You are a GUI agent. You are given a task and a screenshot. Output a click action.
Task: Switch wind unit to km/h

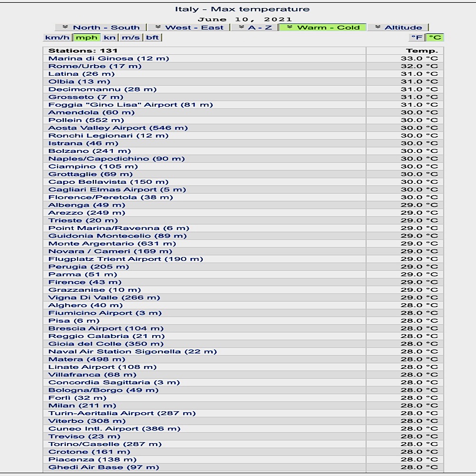[57, 38]
